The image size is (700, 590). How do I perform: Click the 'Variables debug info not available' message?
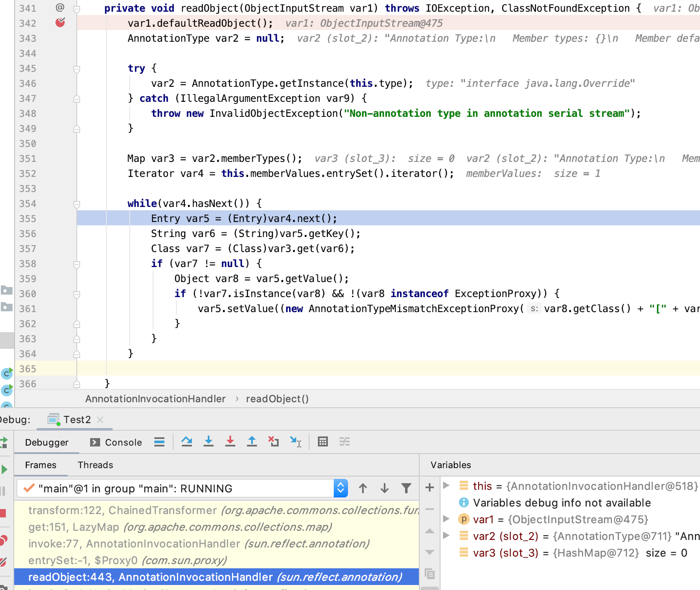tap(562, 503)
